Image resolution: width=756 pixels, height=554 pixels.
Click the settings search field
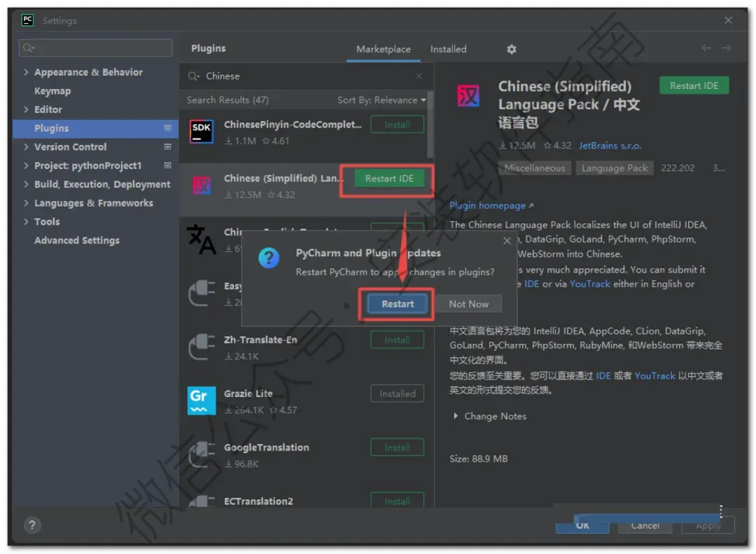pyautogui.click(x=95, y=48)
